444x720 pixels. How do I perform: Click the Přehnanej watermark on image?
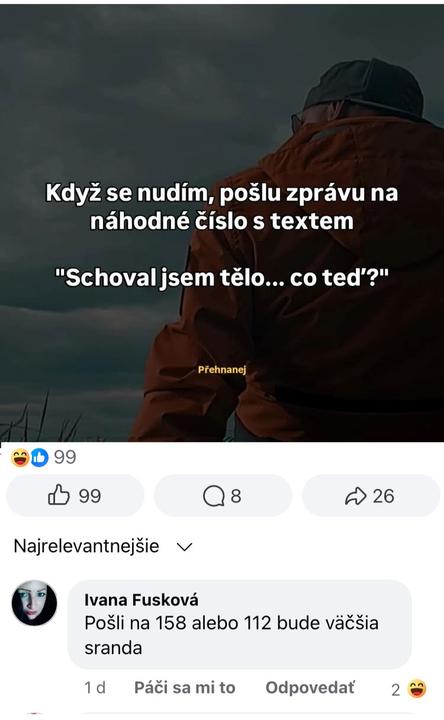point(222,370)
